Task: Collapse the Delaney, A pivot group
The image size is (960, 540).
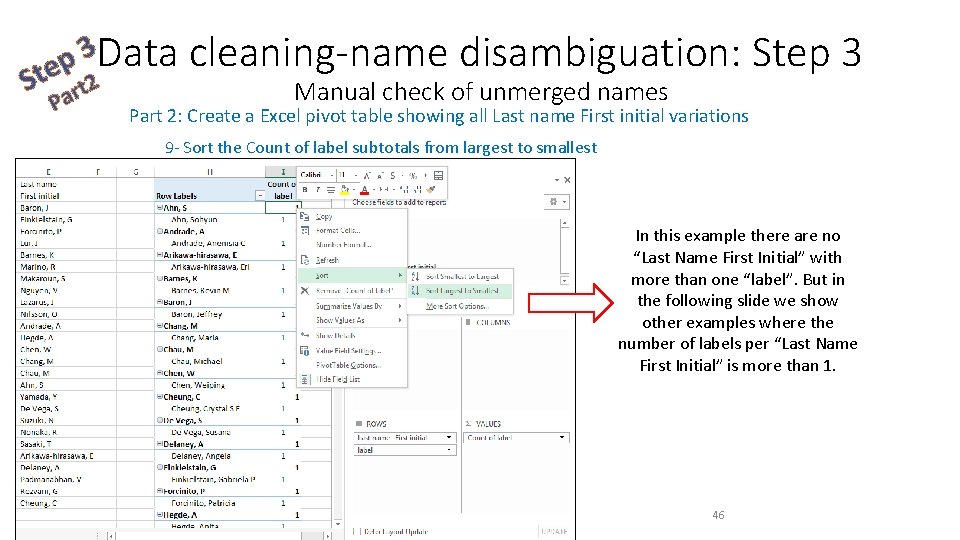Action: tap(160, 444)
